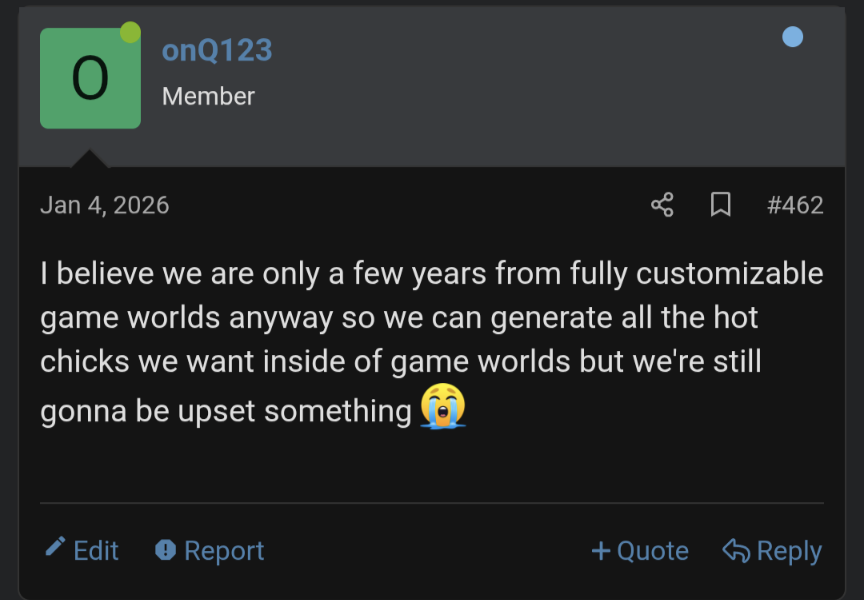The height and width of the screenshot is (600, 864).
Task: Click the share icon on the post
Action: point(661,204)
